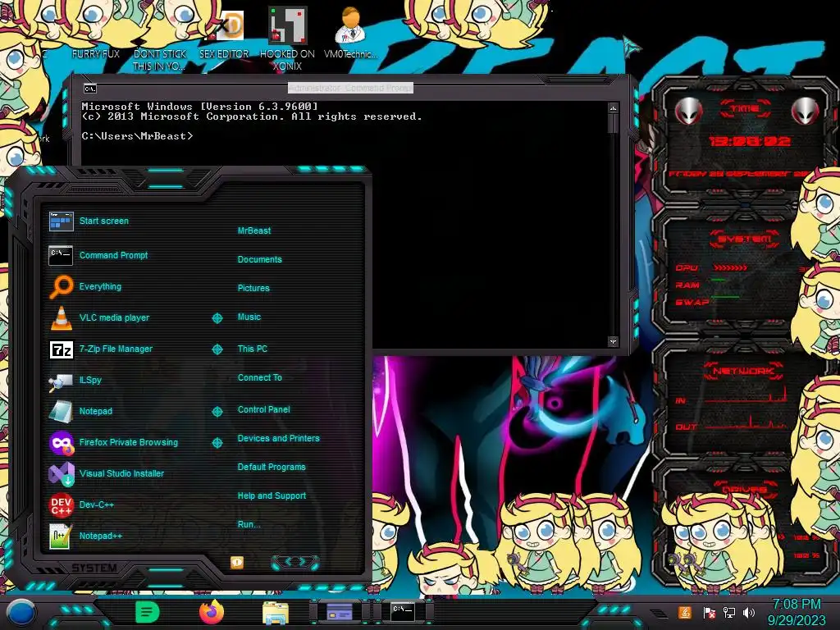The height and width of the screenshot is (630, 840).
Task: Open Documents from the start menu
Action: (x=260, y=259)
